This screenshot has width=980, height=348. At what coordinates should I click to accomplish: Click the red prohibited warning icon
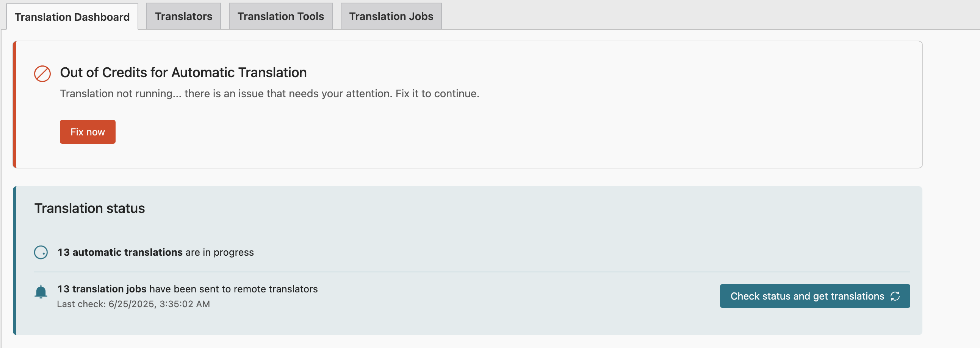(x=42, y=74)
